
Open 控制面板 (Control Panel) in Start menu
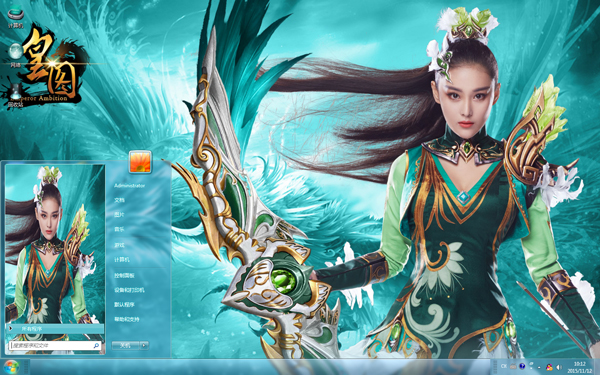click(124, 276)
